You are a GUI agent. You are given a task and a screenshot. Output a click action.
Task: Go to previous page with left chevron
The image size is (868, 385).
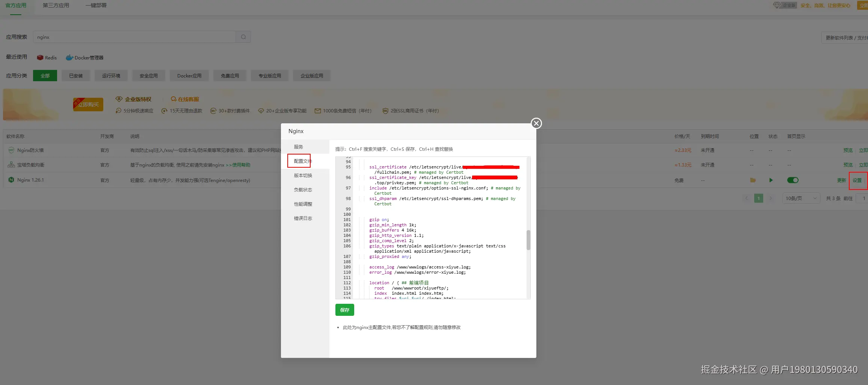(x=746, y=198)
